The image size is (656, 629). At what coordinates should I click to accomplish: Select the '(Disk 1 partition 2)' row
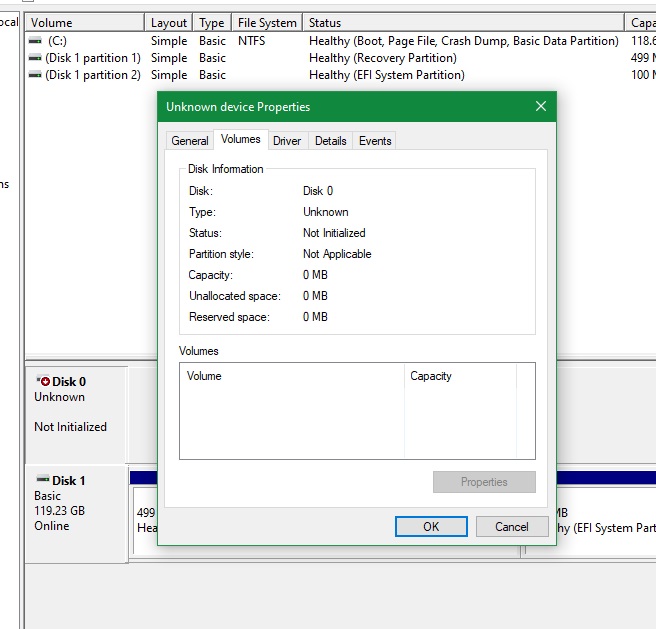[93, 75]
